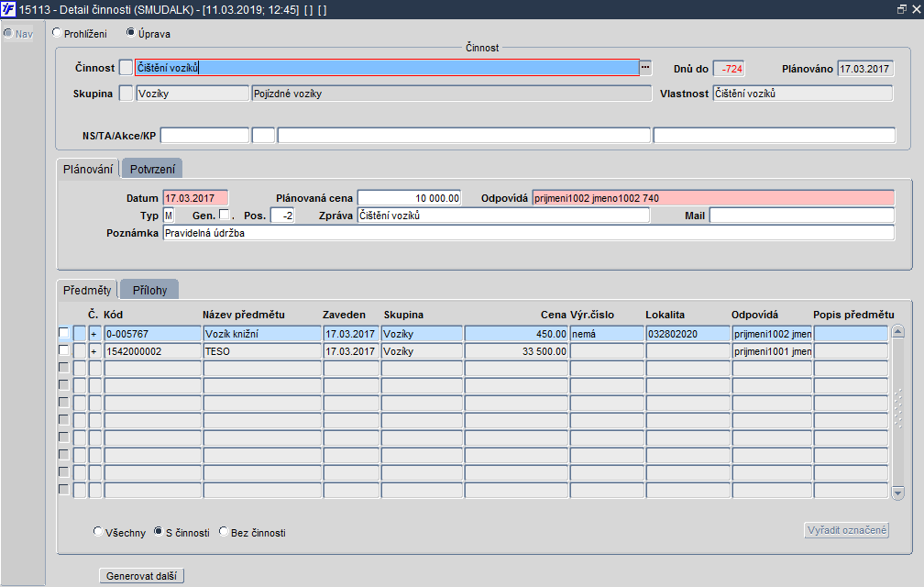Click the first NS/TA/Akce/KP input field

point(204,136)
